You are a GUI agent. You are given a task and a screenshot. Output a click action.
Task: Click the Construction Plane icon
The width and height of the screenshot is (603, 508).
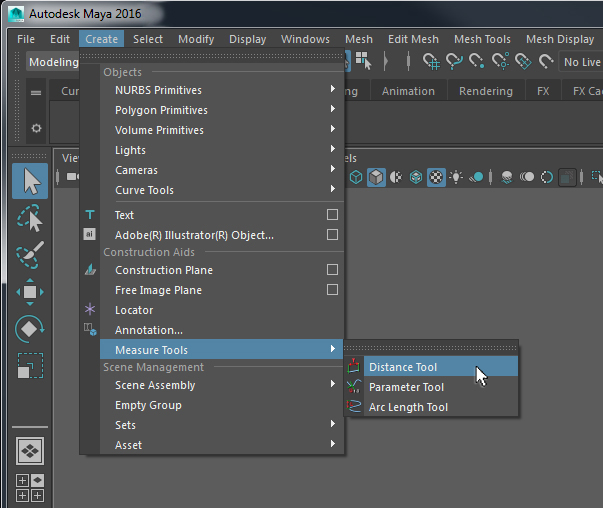pyautogui.click(x=90, y=269)
